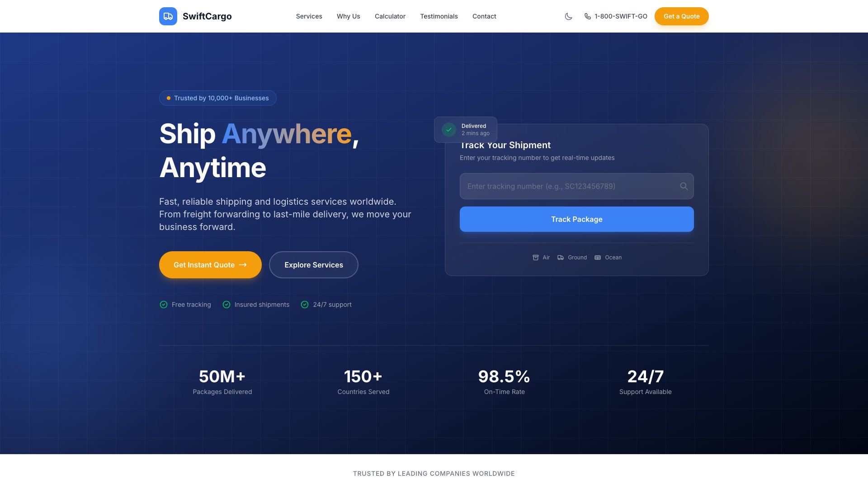This screenshot has height=488, width=868.
Task: Click the 24/7 support checkmark
Action: click(x=305, y=305)
